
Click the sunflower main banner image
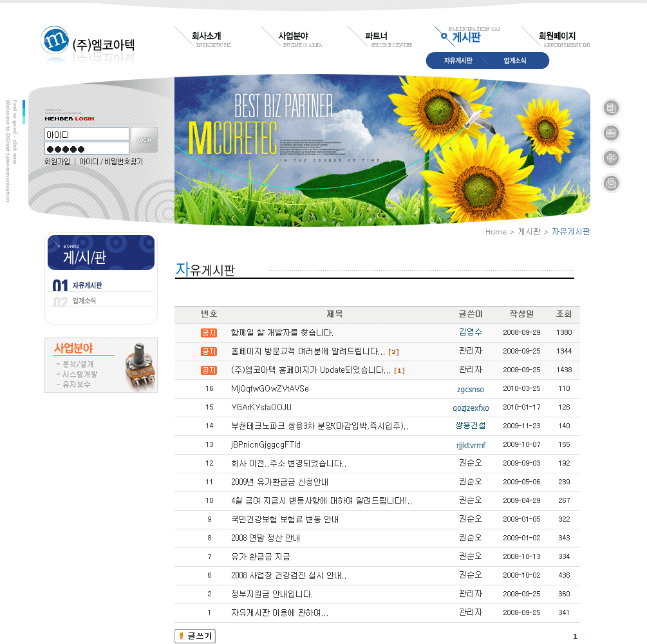[382, 150]
